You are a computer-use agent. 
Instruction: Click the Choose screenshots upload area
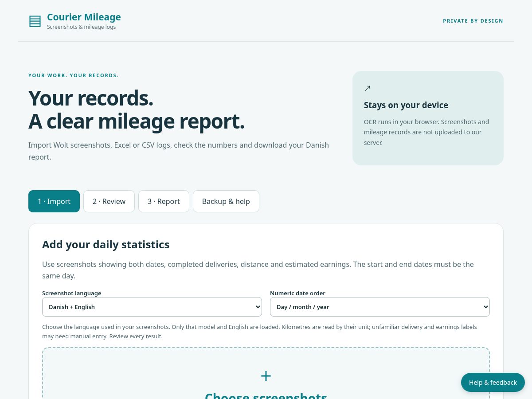point(266,373)
